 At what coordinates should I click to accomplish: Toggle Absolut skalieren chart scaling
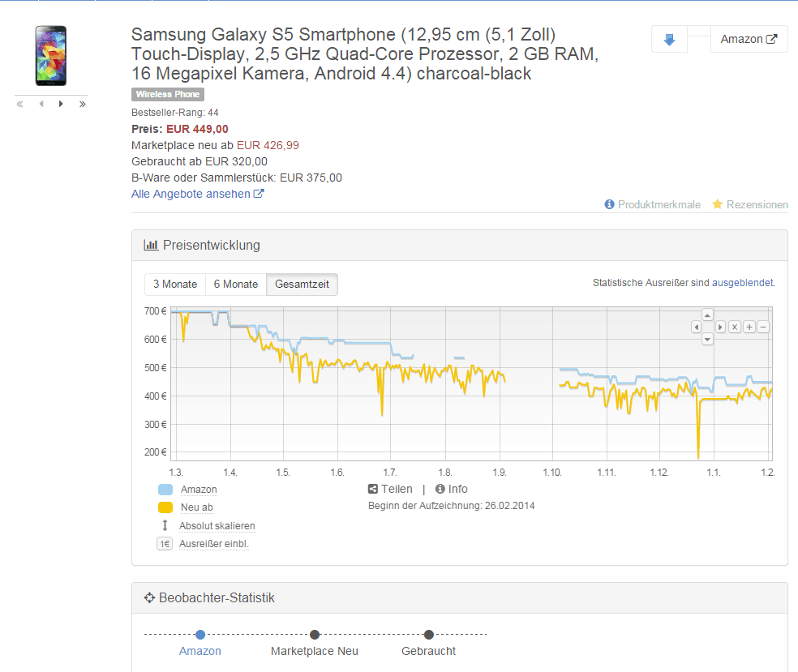(217, 525)
